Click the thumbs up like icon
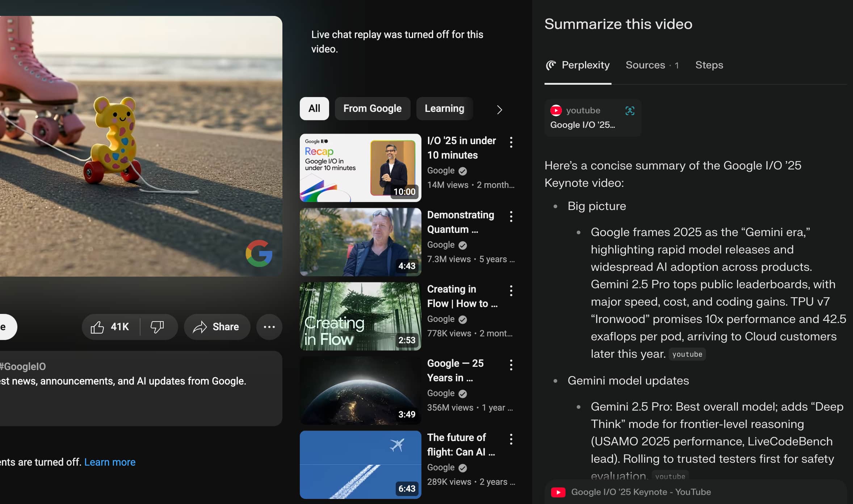 click(97, 327)
